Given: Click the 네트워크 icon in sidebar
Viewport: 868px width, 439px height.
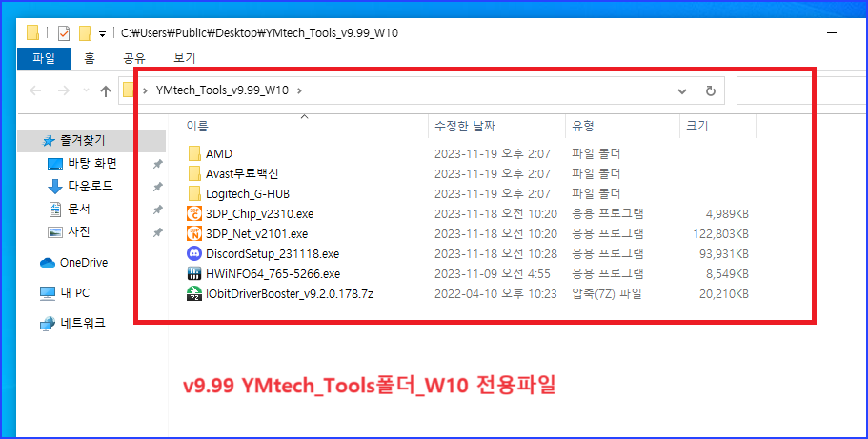Looking at the screenshot, I should 48,324.
